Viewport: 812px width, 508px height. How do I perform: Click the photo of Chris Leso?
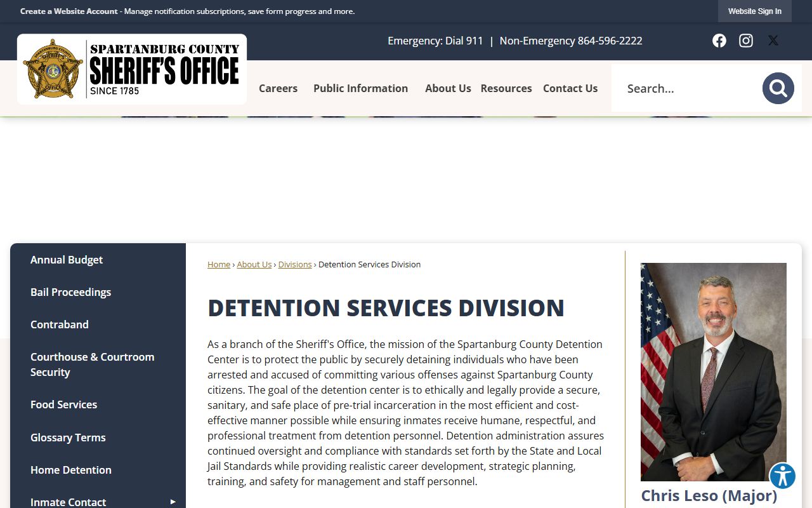click(714, 371)
